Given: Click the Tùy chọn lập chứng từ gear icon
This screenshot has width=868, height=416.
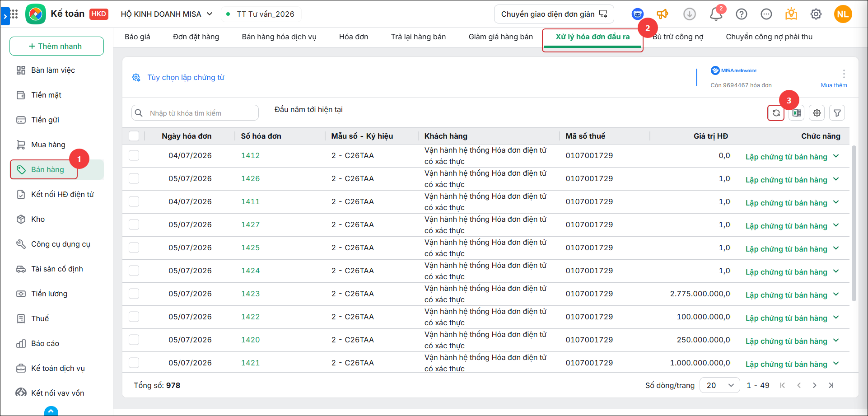Looking at the screenshot, I should click(x=136, y=78).
